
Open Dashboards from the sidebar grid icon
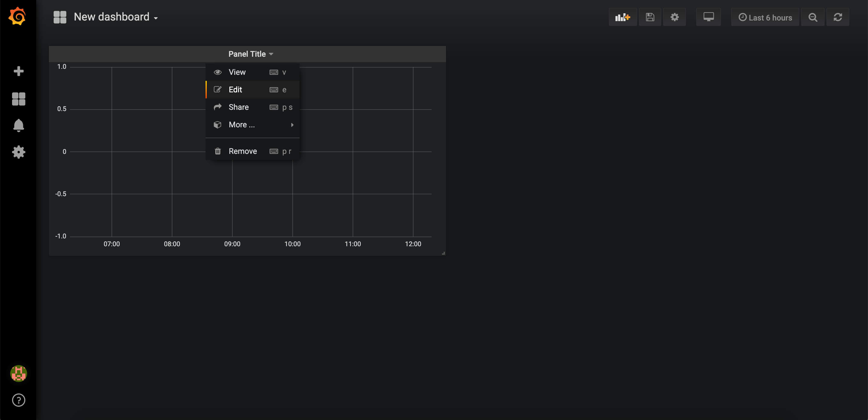tap(18, 99)
